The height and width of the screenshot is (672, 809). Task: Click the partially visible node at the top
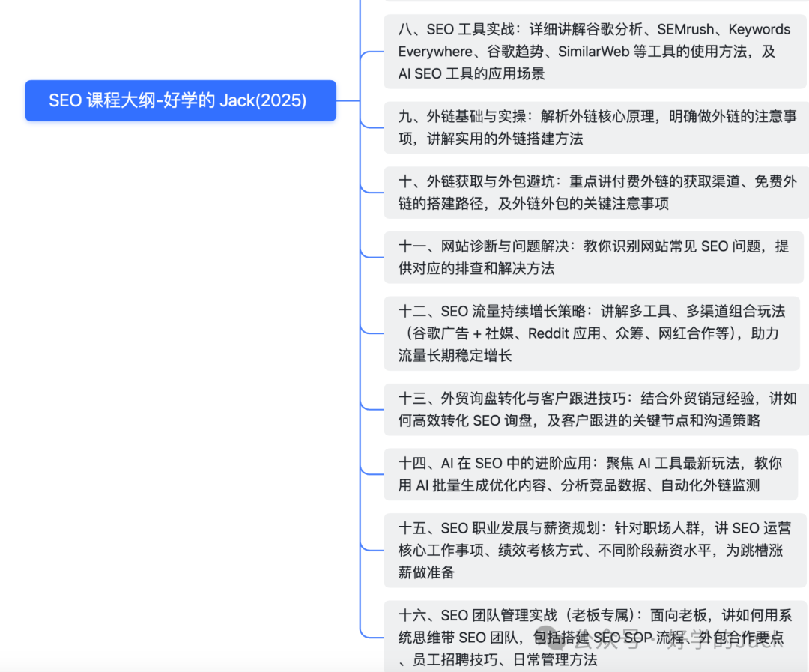(x=592, y=3)
